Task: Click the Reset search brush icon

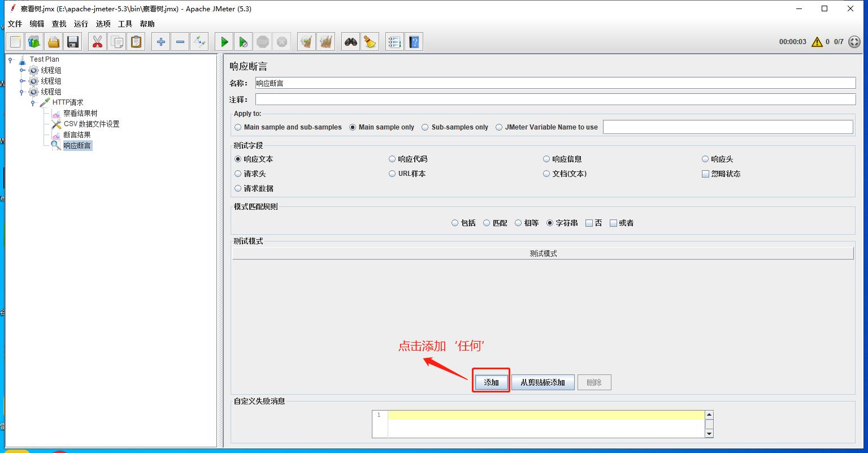Action: (x=370, y=42)
